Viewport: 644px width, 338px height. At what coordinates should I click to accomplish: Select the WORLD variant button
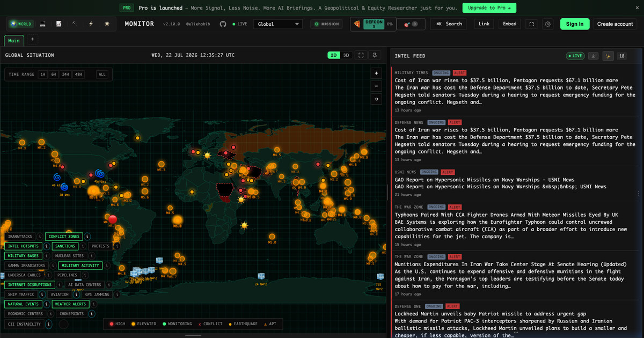tap(20, 24)
